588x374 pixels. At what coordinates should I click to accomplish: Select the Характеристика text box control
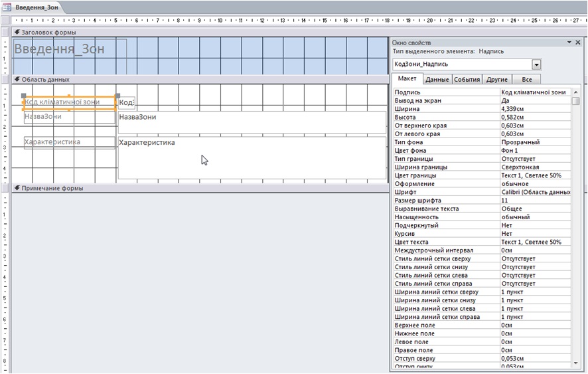pos(252,158)
